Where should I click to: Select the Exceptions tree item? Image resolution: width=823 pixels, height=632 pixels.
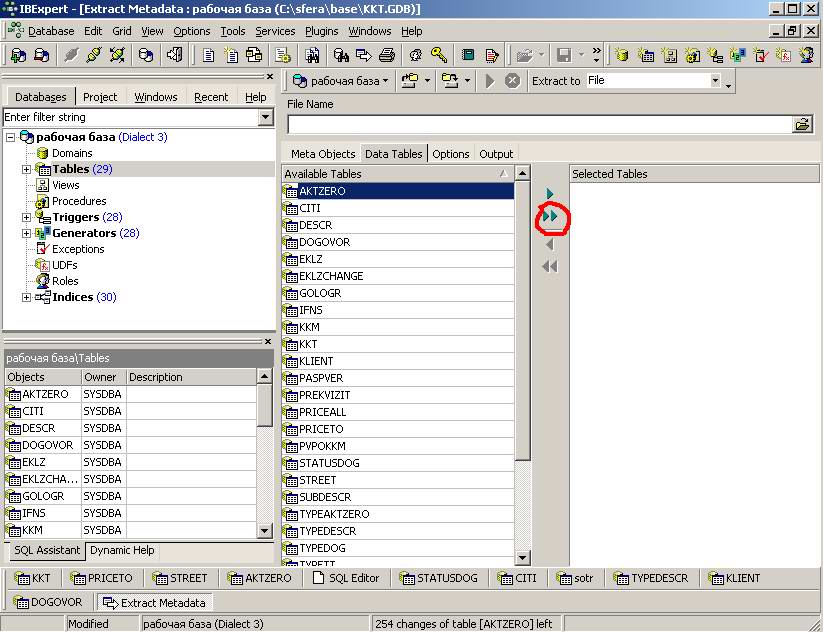pyautogui.click(x=78, y=249)
